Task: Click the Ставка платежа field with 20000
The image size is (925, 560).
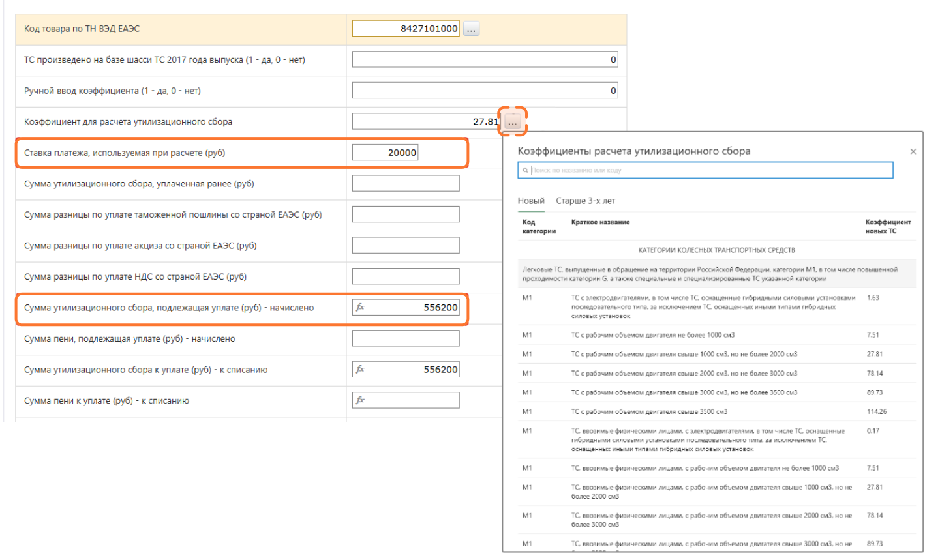Action: coord(385,153)
